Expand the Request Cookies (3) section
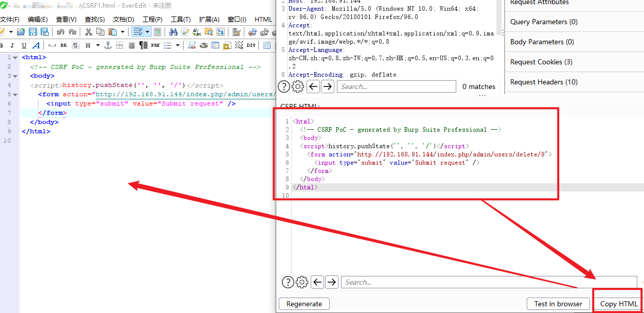The height and width of the screenshot is (313, 644). (x=574, y=62)
